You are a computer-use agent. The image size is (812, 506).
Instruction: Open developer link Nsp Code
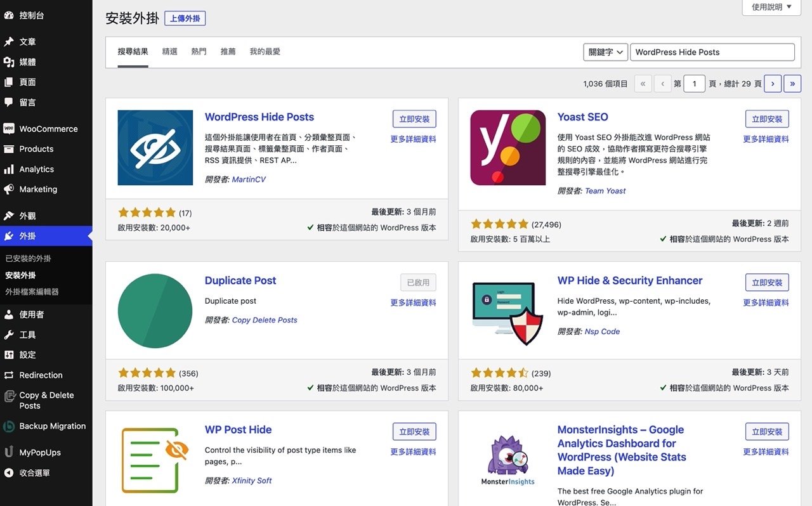(602, 332)
